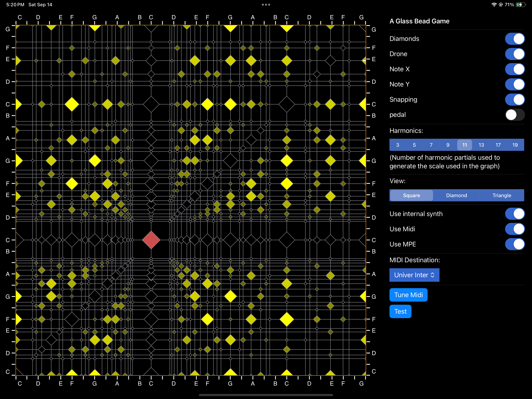Toggle the Note Y switch

pos(515,85)
